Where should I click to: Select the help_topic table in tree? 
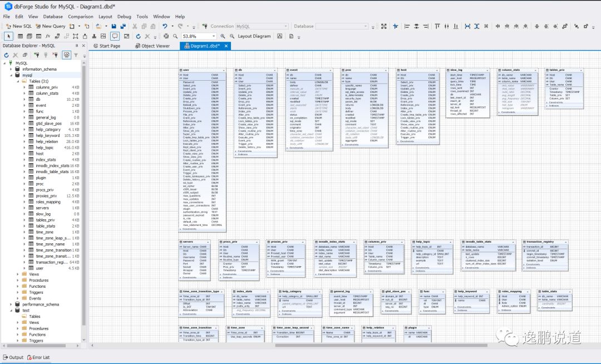(45, 147)
